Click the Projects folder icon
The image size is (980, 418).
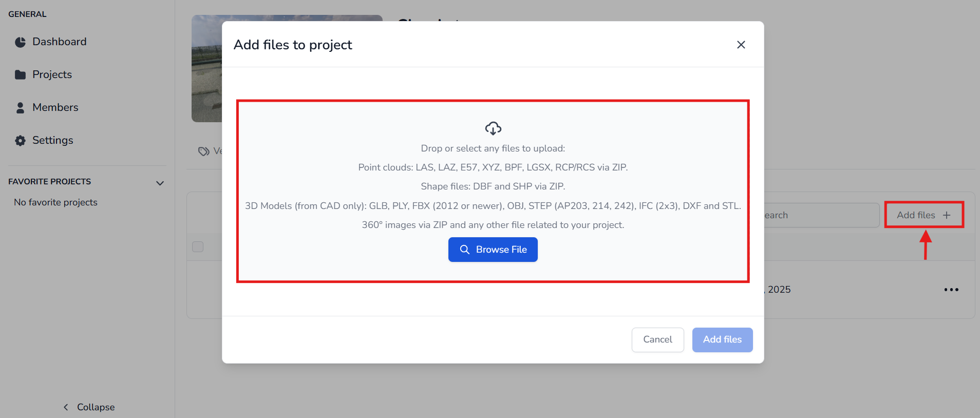tap(20, 75)
